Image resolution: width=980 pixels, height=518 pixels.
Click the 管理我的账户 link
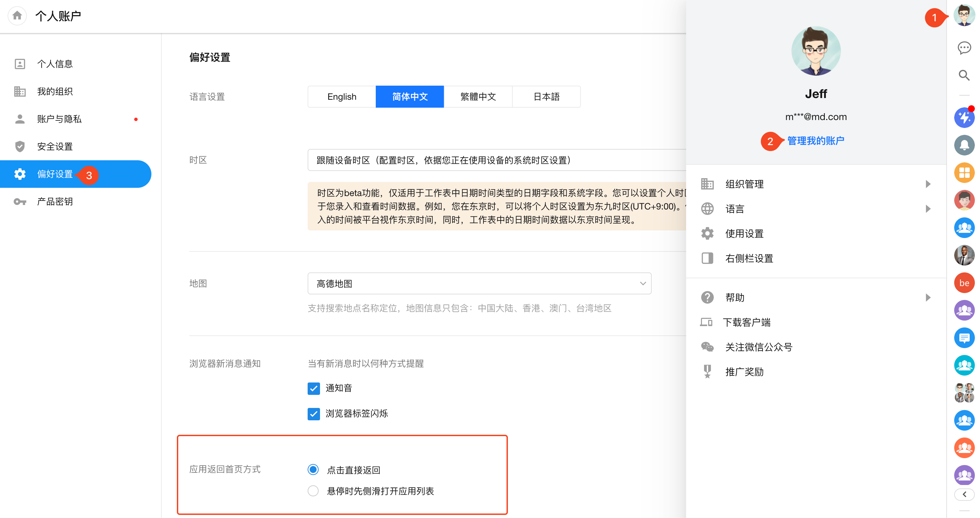click(x=815, y=141)
